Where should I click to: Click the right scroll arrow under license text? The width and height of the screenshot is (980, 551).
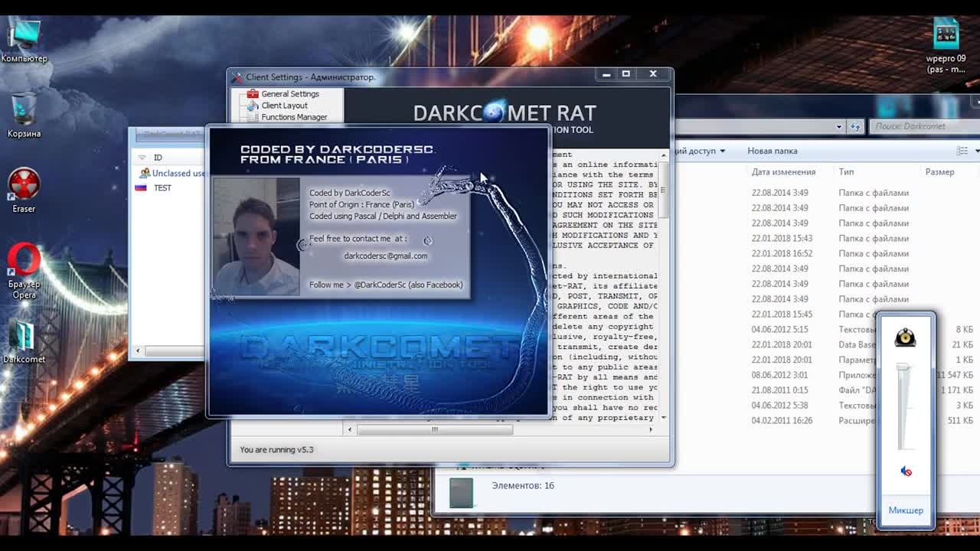click(651, 429)
